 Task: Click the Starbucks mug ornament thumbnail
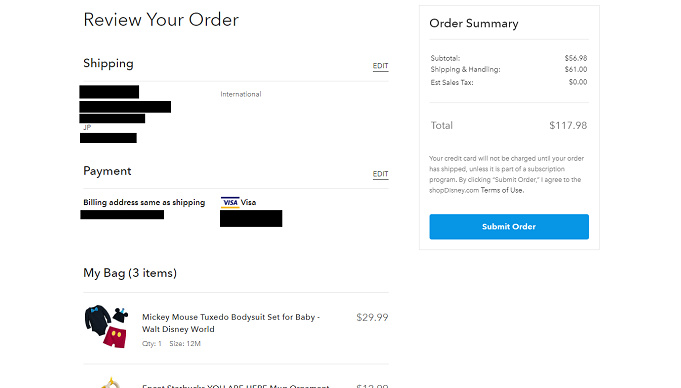pos(110,383)
